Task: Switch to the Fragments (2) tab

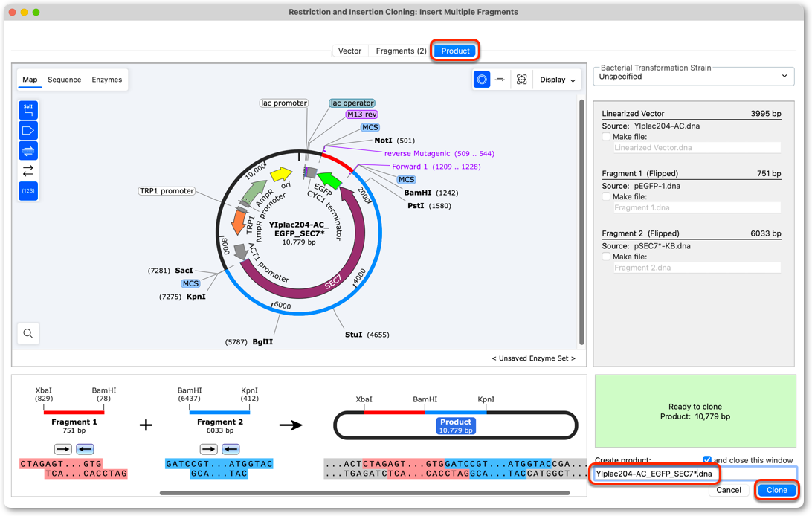Action: click(x=402, y=51)
